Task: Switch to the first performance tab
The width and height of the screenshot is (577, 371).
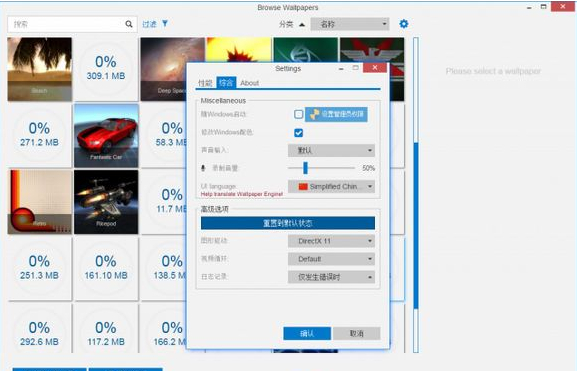Action: (205, 83)
